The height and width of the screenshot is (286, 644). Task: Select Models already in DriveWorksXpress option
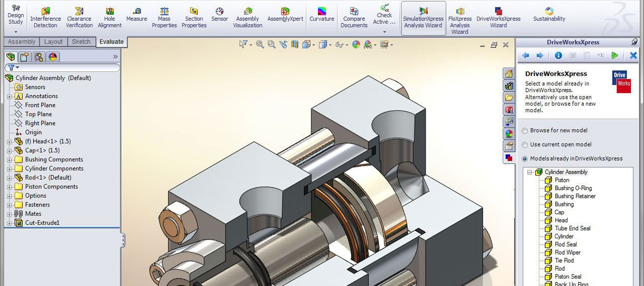[x=525, y=159]
